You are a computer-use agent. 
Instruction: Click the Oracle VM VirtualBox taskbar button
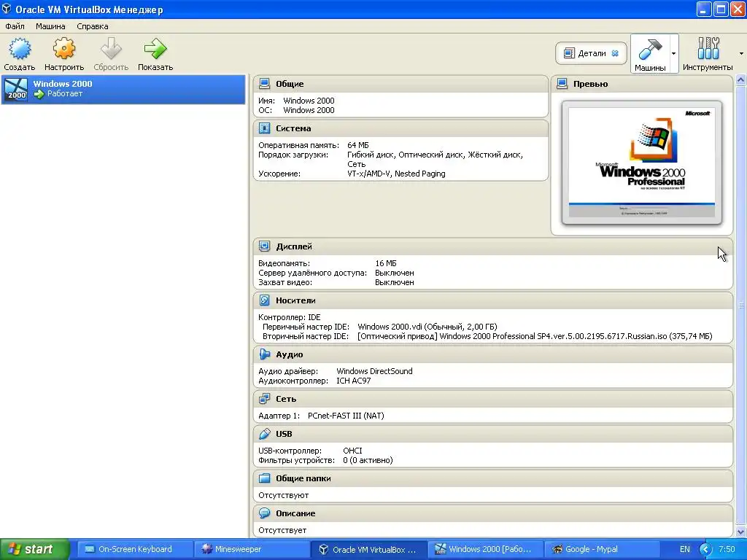pos(368,549)
